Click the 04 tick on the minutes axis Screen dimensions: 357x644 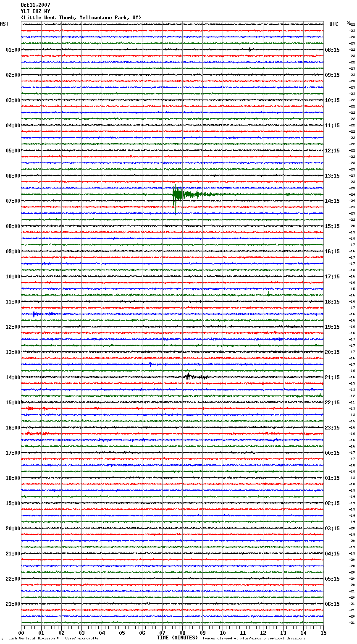point(102,633)
